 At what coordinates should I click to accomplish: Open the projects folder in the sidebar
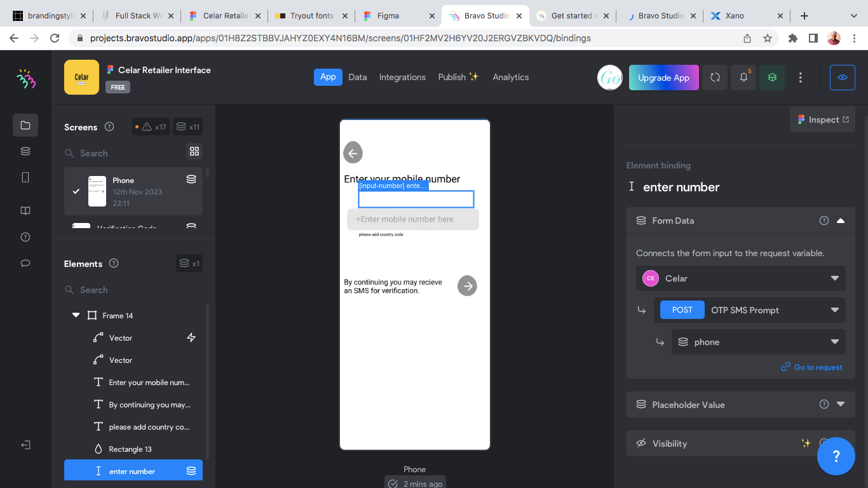tap(25, 125)
